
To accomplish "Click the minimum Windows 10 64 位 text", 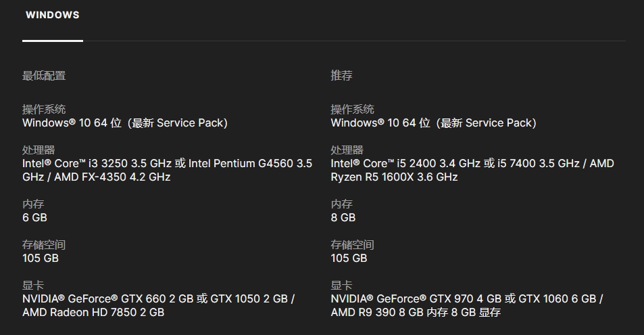I will pyautogui.click(x=125, y=122).
